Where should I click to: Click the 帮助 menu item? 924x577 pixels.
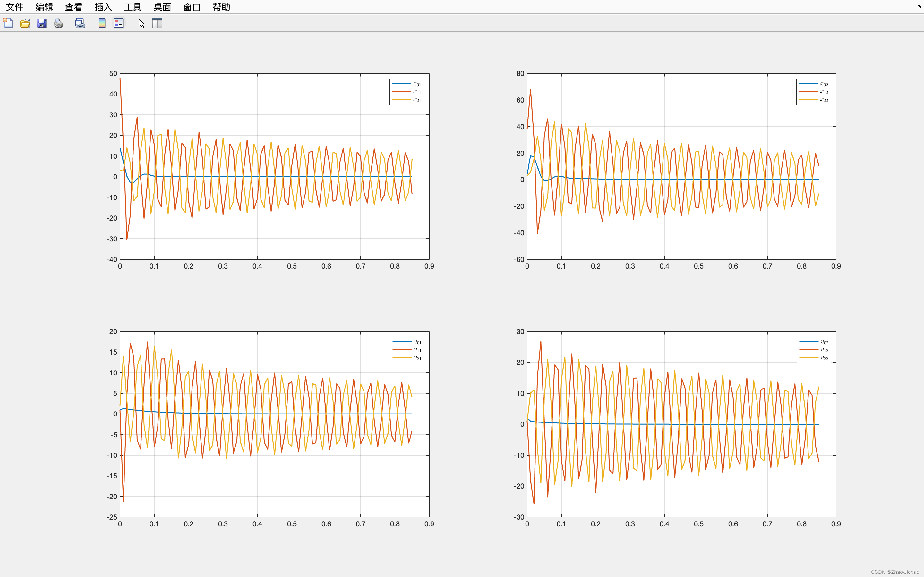tap(221, 7)
